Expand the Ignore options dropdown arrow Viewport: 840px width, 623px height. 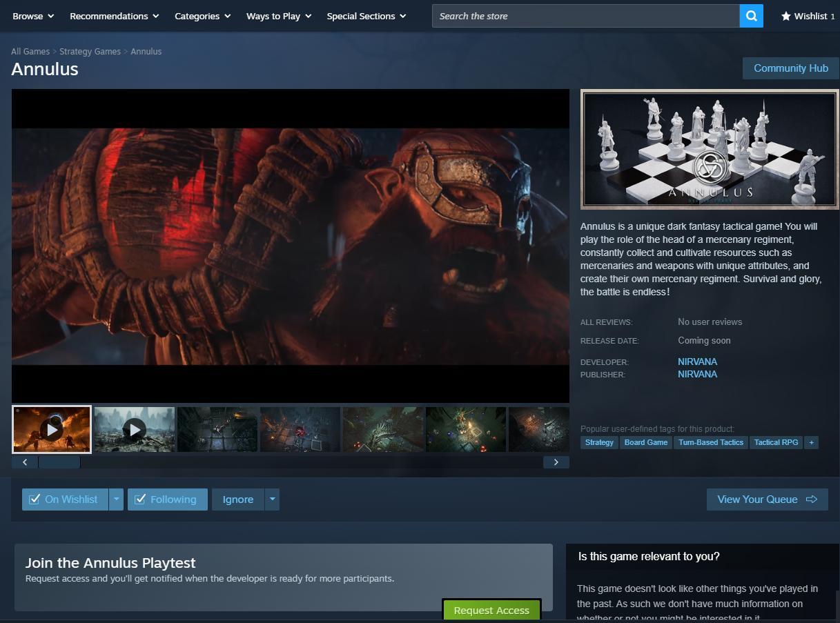point(272,500)
